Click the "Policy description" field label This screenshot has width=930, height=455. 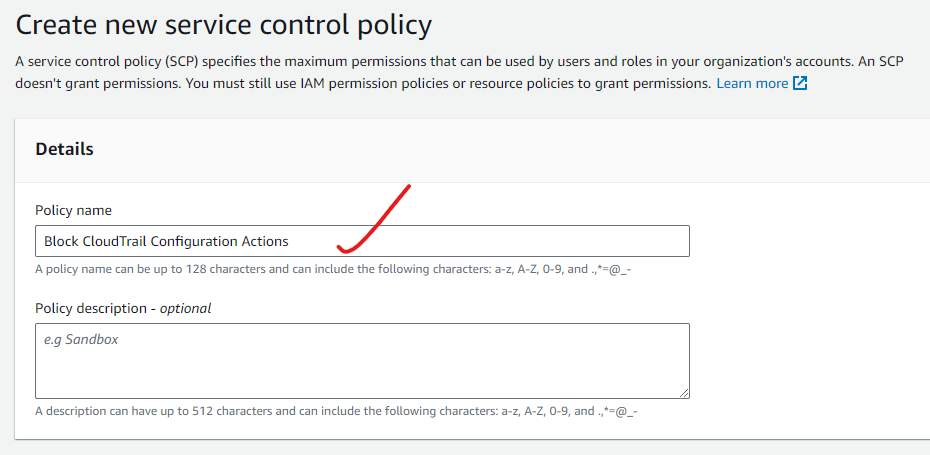pos(95,308)
